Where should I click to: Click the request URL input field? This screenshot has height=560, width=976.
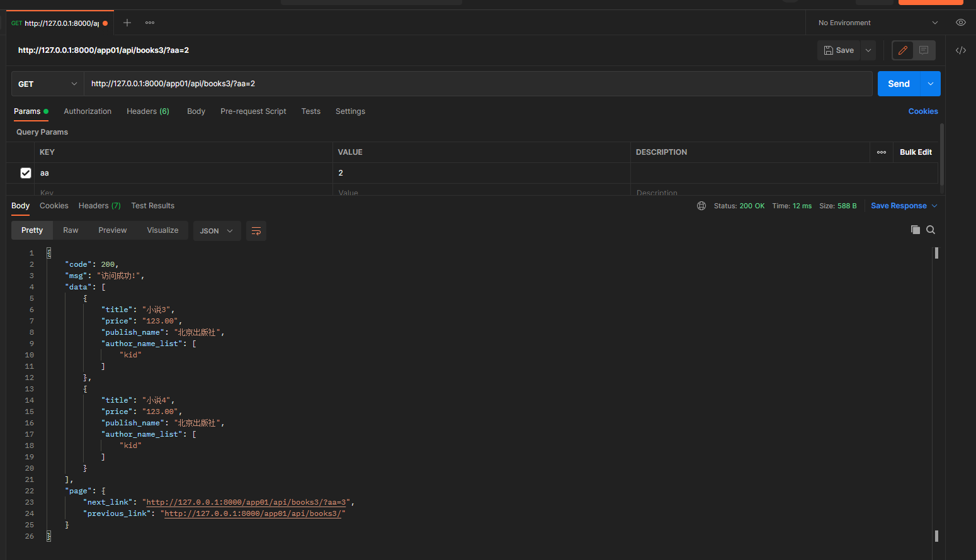pyautogui.click(x=479, y=84)
